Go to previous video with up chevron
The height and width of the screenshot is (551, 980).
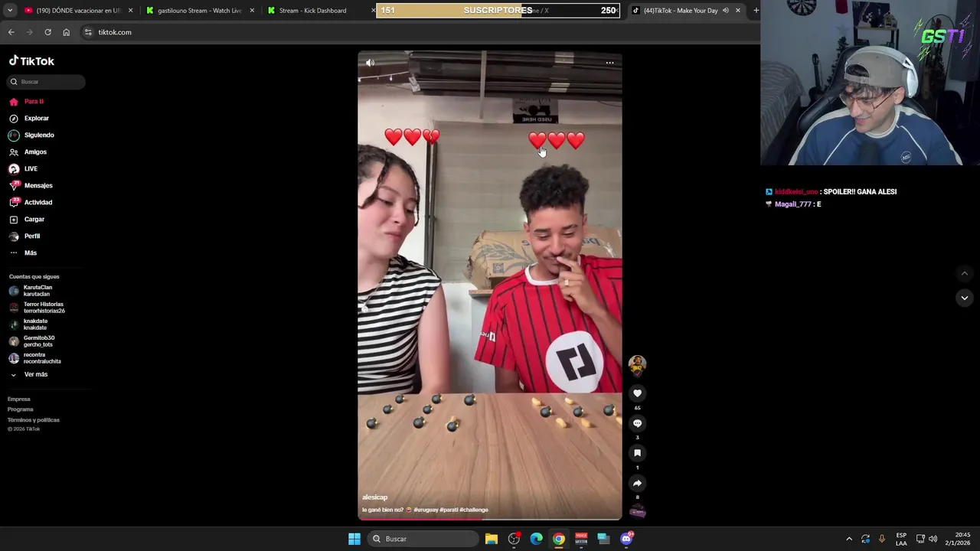coord(965,273)
